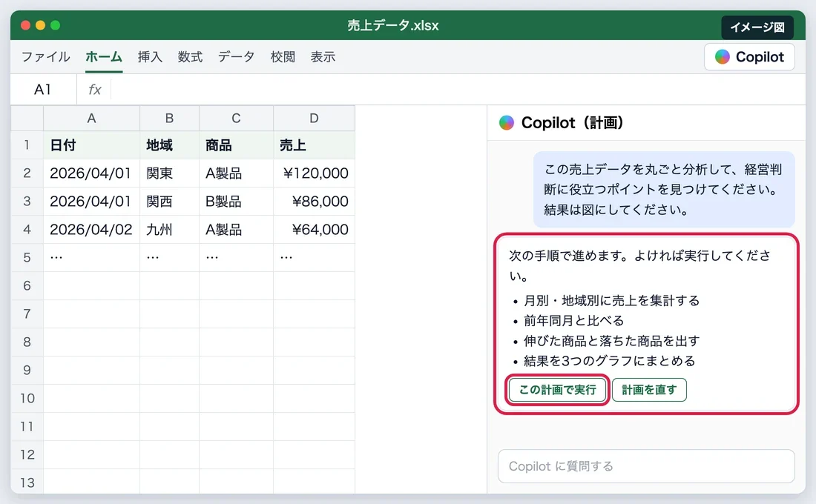This screenshot has height=504, width=816.
Task: Select column B header
Action: click(x=169, y=118)
